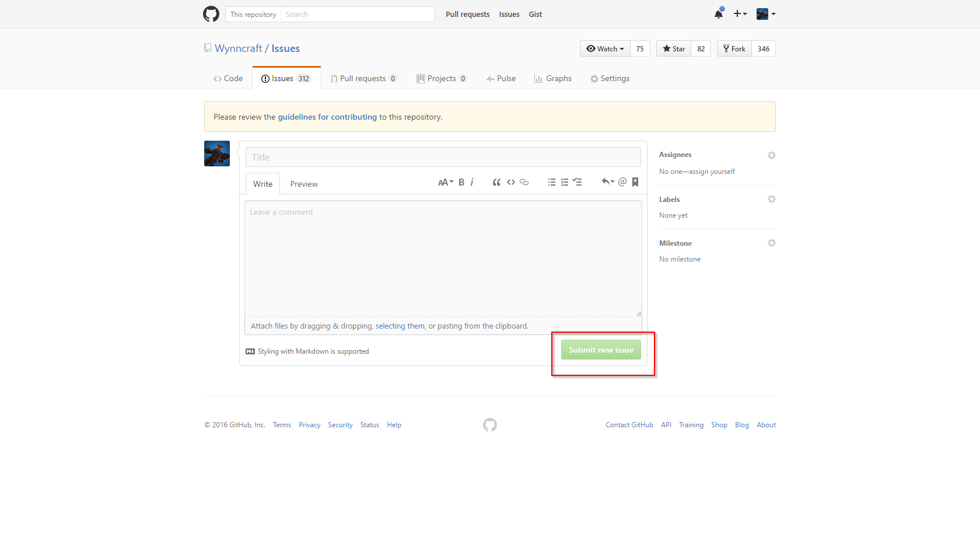The height and width of the screenshot is (537, 980).
Task: Open the user avatar menu in header
Action: point(766,14)
